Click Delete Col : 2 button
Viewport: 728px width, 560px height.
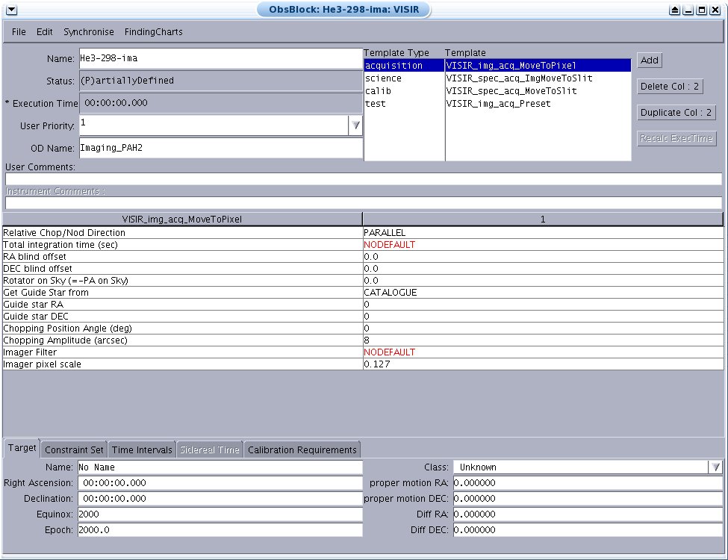click(670, 87)
